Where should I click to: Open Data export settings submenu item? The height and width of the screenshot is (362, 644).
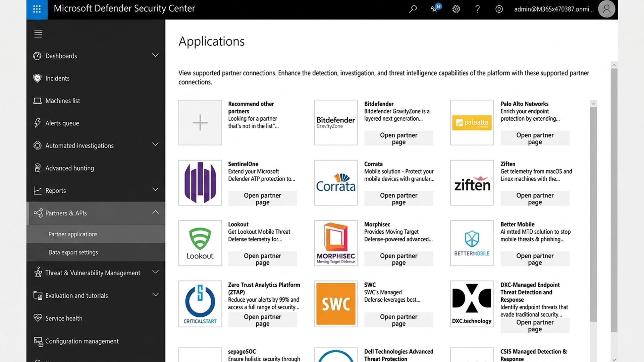pos(96,252)
